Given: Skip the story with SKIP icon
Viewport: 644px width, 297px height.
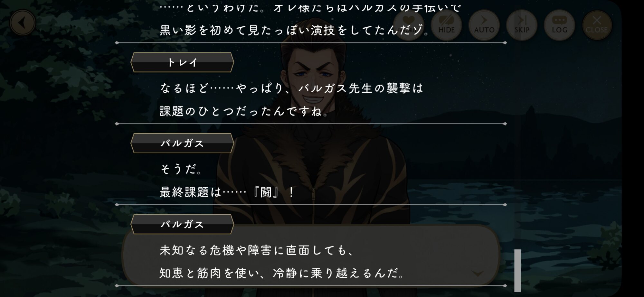Looking at the screenshot, I should click(x=522, y=25).
